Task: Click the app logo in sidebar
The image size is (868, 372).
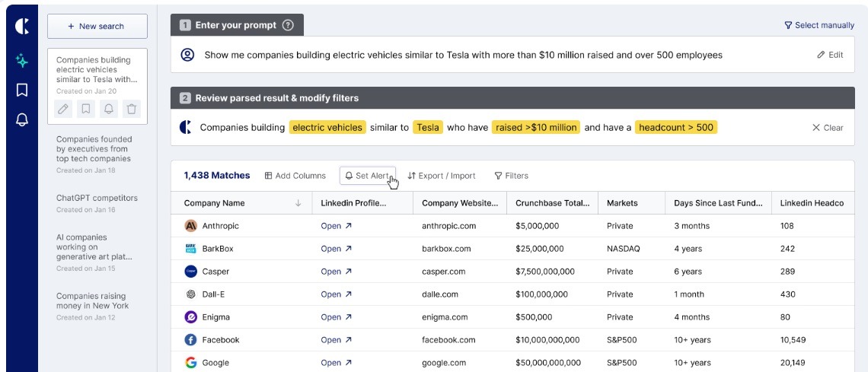Action: pos(22,26)
